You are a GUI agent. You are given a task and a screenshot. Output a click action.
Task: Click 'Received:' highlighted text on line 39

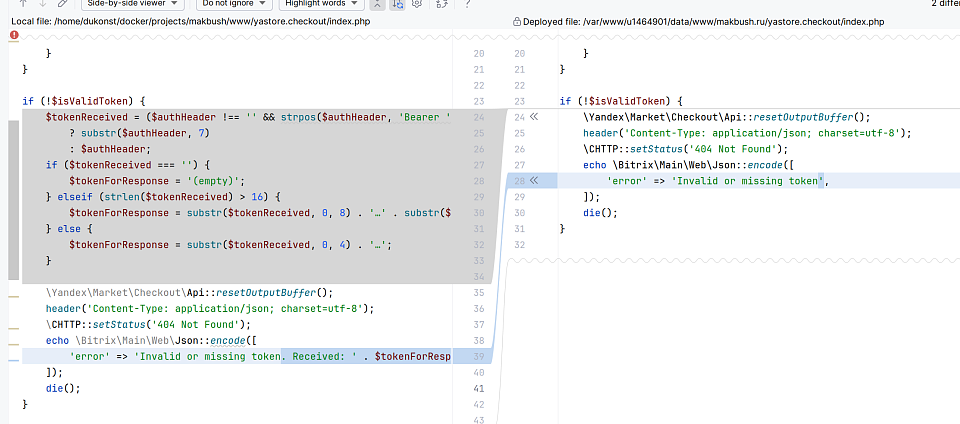(319, 356)
